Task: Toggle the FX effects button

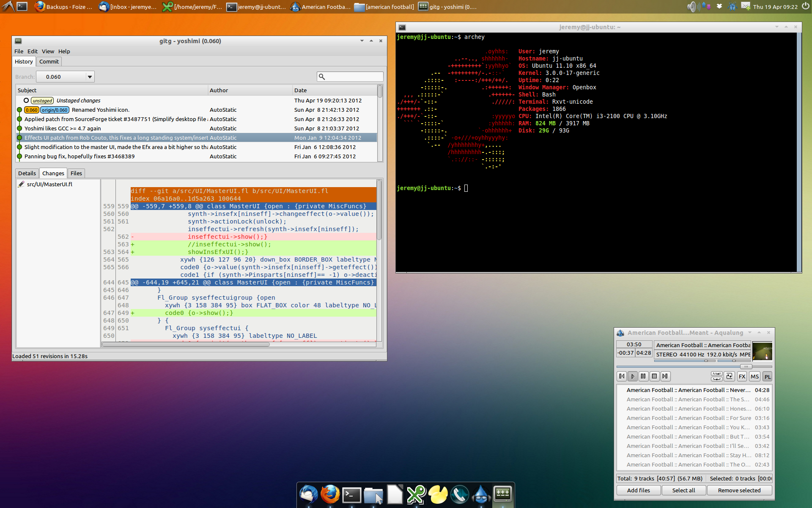Action: (742, 377)
